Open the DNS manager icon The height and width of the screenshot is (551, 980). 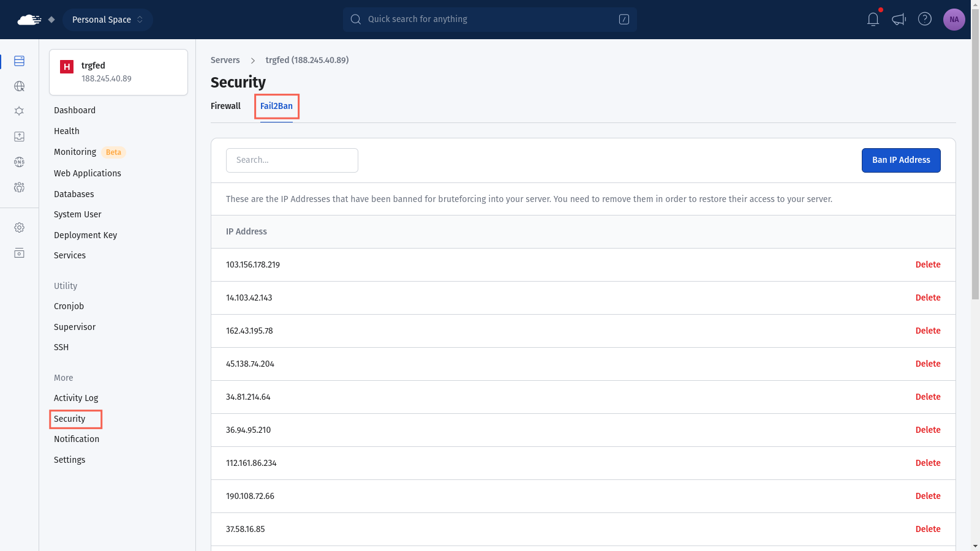[20, 162]
